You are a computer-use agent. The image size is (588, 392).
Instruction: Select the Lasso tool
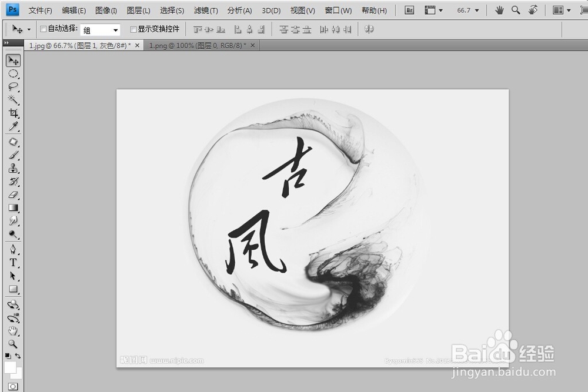tap(14, 86)
